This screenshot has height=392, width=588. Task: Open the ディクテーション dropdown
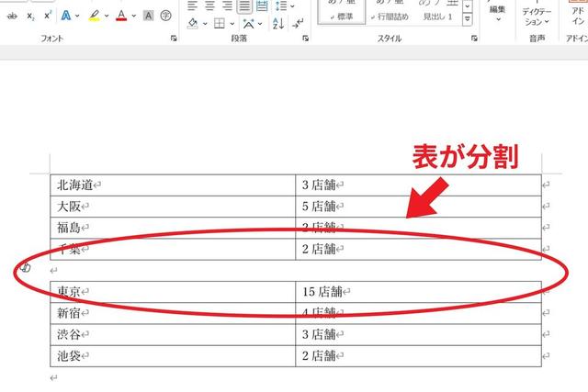tap(537, 17)
